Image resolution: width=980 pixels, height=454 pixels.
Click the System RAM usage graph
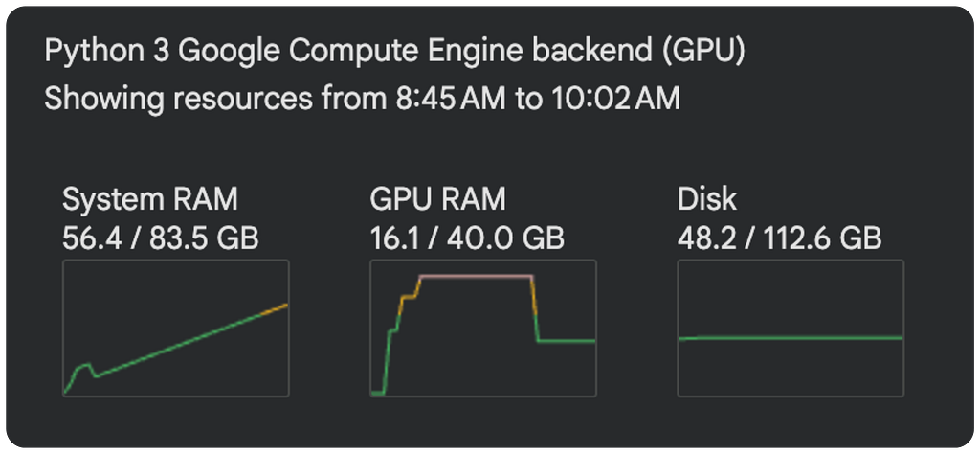(x=176, y=329)
